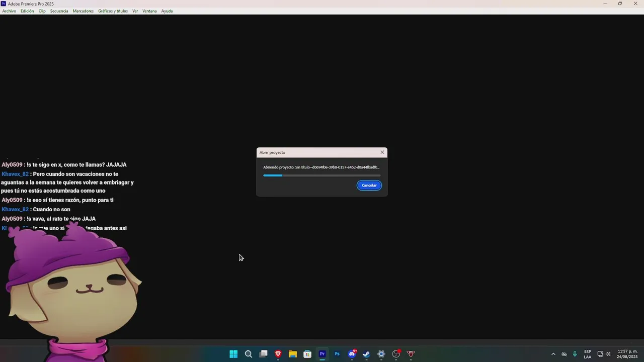
Task: Open the Windows Start menu
Action: tap(233, 354)
